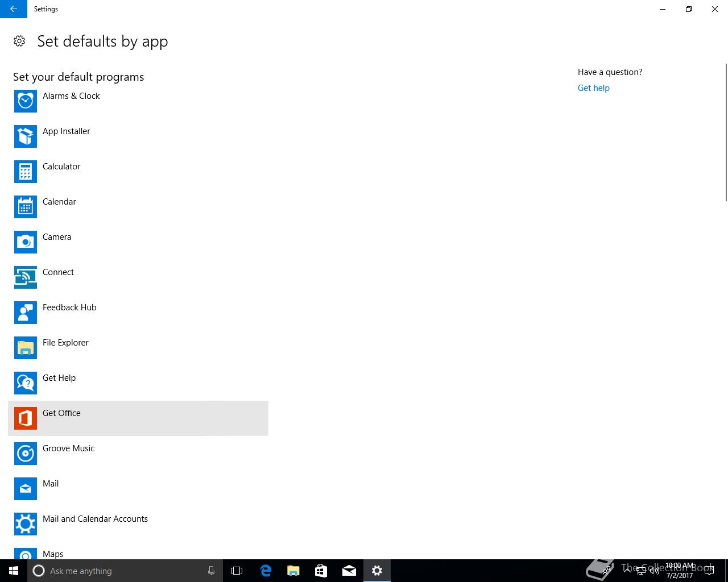Image resolution: width=728 pixels, height=582 pixels.
Task: Click the Mail and Calendar Accounts gear icon
Action: [26, 524]
